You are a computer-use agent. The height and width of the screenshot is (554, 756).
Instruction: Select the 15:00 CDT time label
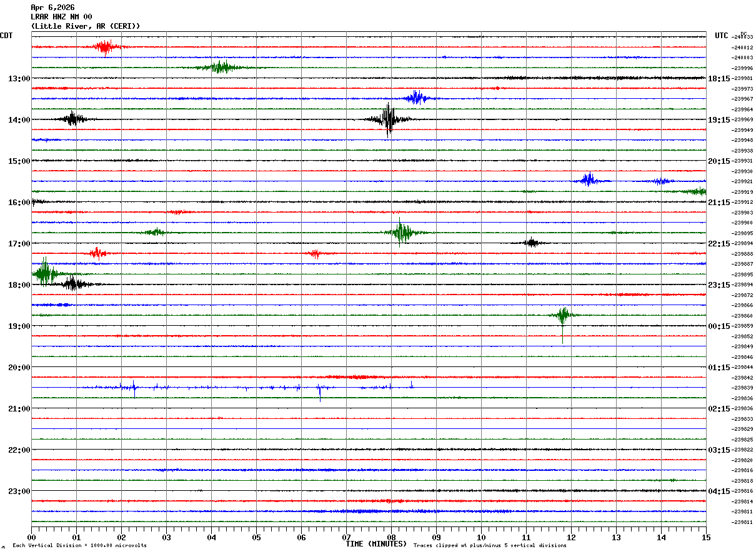click(19, 161)
